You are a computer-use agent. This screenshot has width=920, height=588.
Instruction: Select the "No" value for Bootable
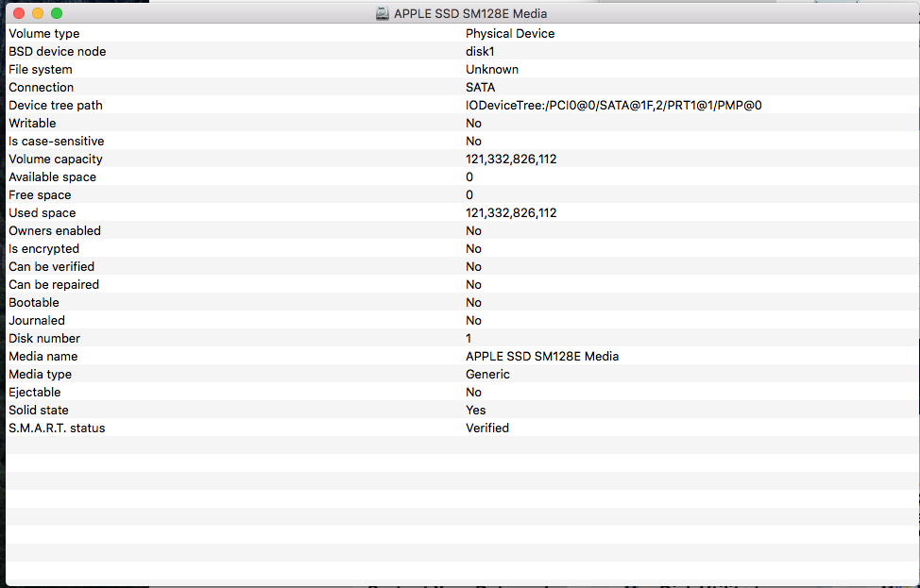(473, 303)
